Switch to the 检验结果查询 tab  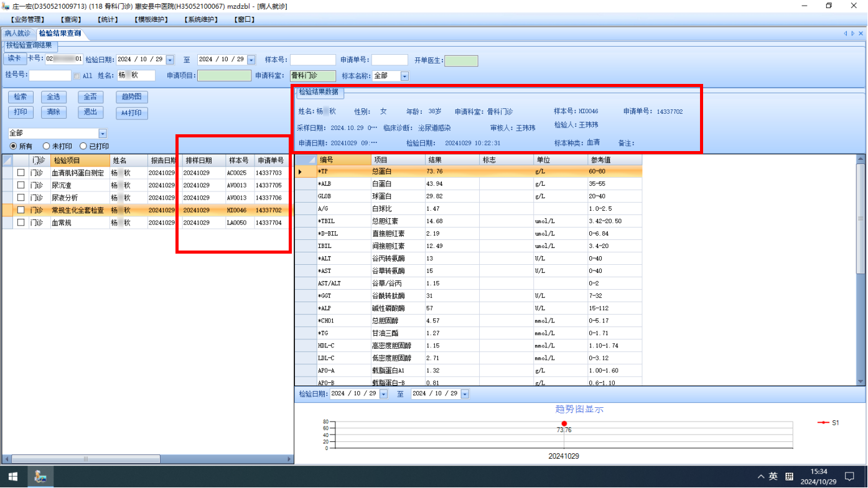(x=60, y=34)
